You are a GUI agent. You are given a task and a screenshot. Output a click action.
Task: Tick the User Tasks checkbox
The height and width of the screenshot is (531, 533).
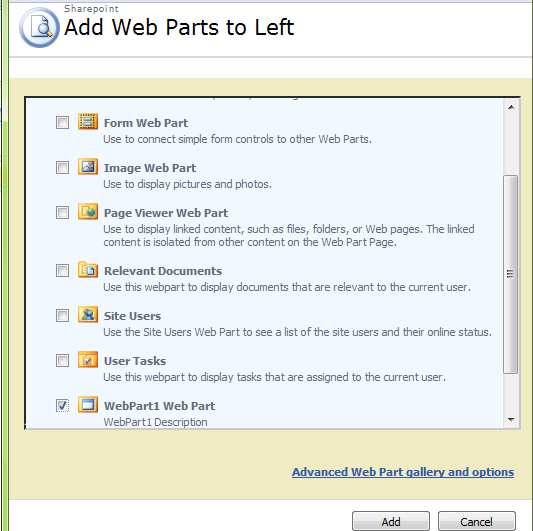(63, 360)
